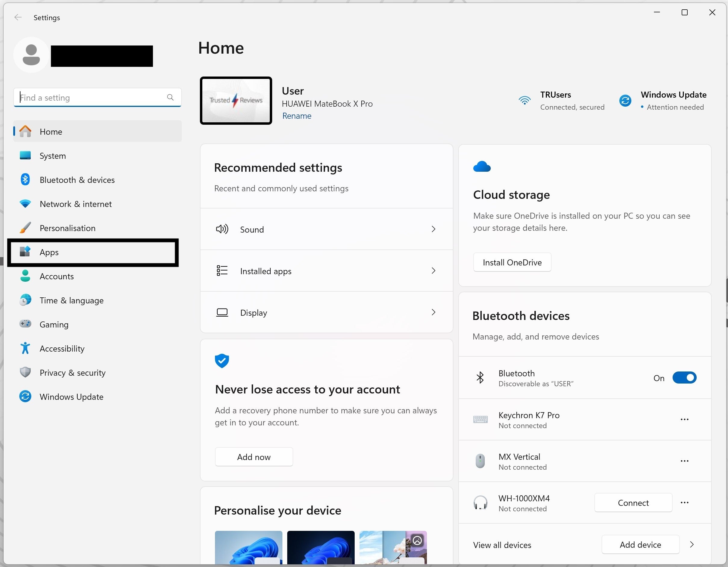728x567 pixels.
Task: Click the Apps sidebar icon
Action: (25, 252)
